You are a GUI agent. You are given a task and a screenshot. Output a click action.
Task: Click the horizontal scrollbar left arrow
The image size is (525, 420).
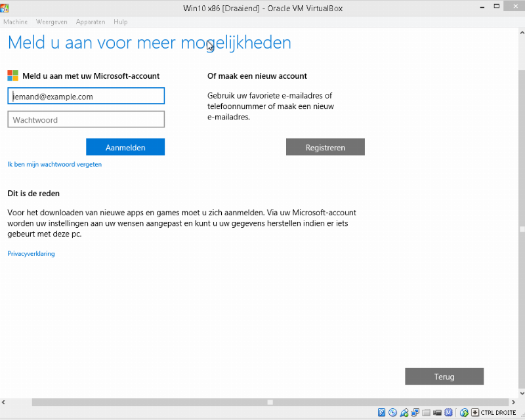coord(3,402)
